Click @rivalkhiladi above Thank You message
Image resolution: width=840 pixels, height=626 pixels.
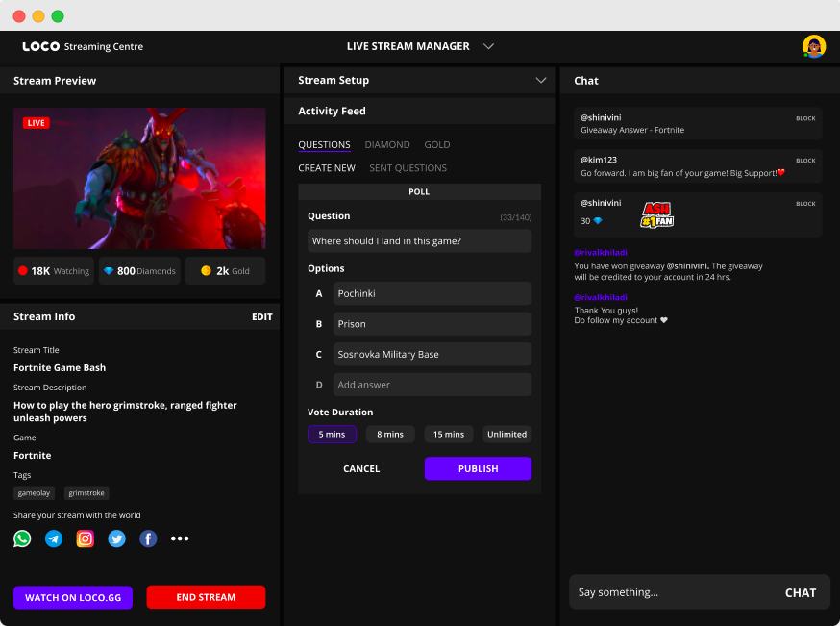pos(601,297)
